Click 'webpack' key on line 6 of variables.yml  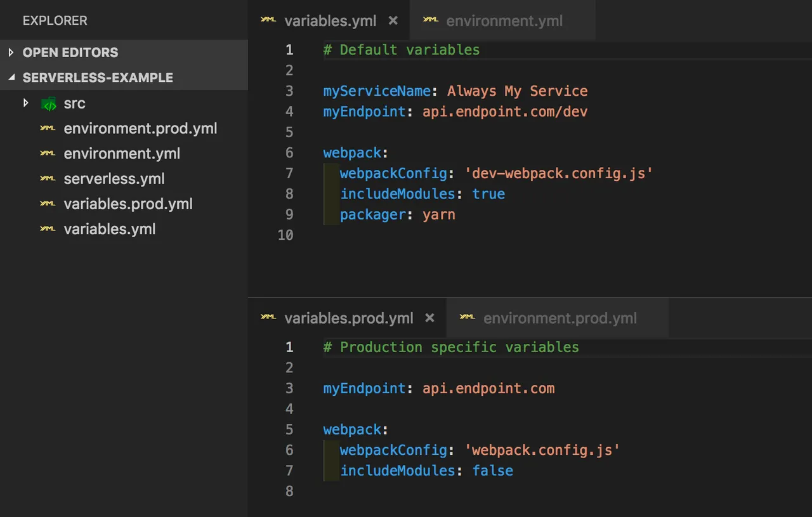pyautogui.click(x=352, y=153)
